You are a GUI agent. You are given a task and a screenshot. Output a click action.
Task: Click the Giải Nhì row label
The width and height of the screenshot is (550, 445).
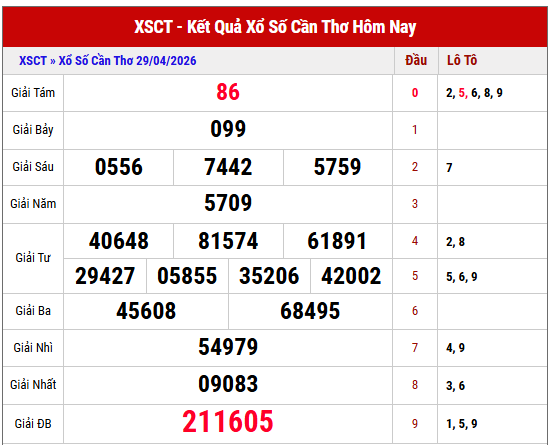pyautogui.click(x=33, y=348)
